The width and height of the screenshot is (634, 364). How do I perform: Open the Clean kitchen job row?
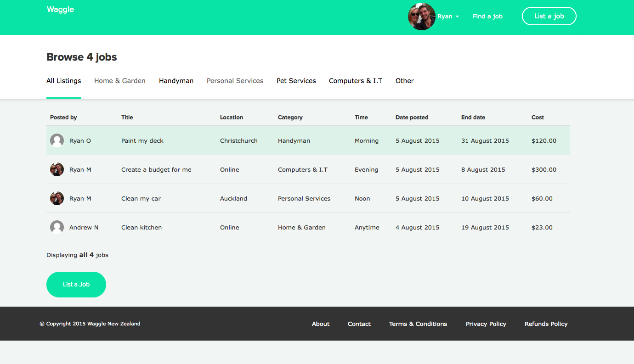[x=142, y=228]
